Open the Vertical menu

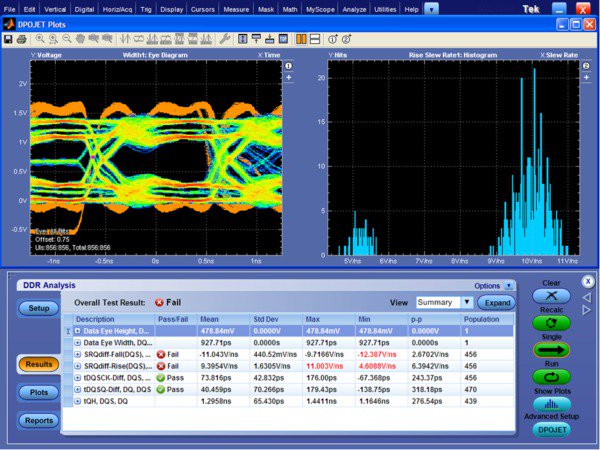click(x=55, y=9)
